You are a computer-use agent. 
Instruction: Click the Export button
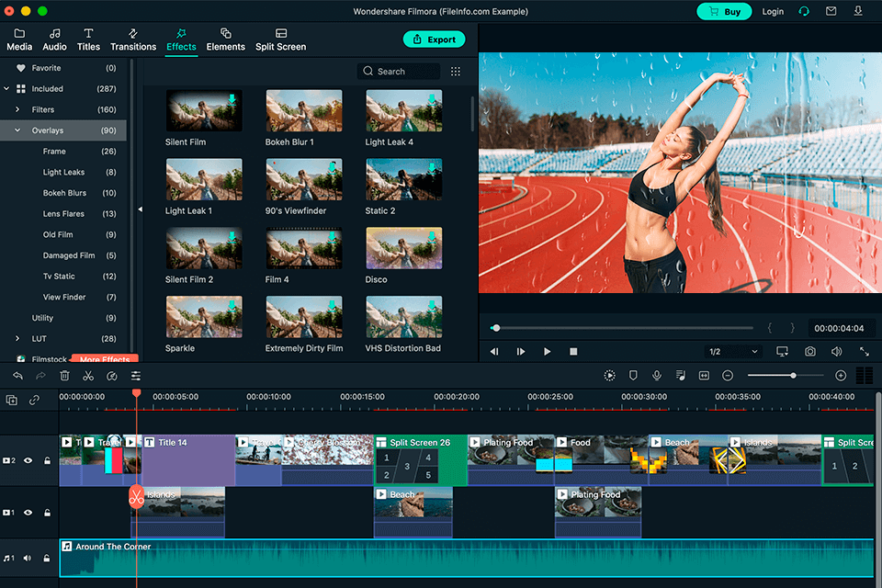point(435,40)
